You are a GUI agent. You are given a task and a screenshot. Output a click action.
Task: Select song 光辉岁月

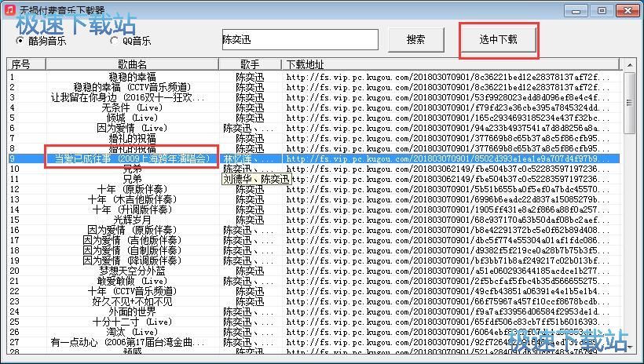coord(132,220)
